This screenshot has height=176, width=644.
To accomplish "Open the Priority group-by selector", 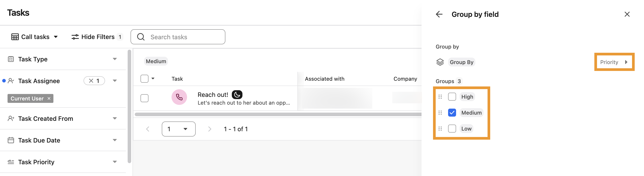I will [614, 62].
